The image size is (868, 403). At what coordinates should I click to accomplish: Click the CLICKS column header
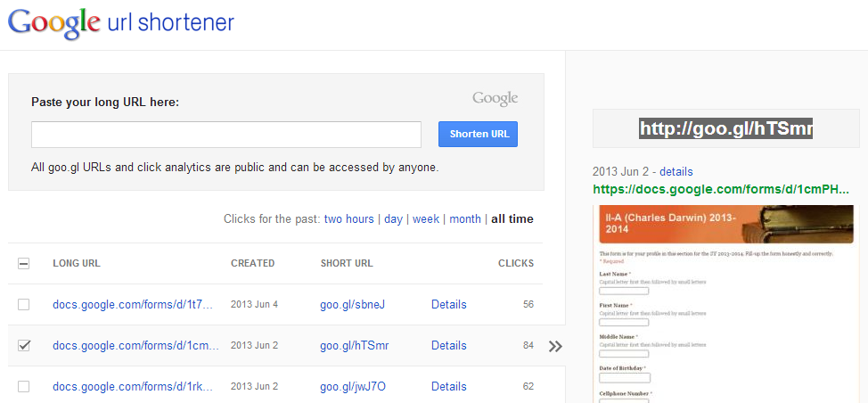(x=516, y=264)
